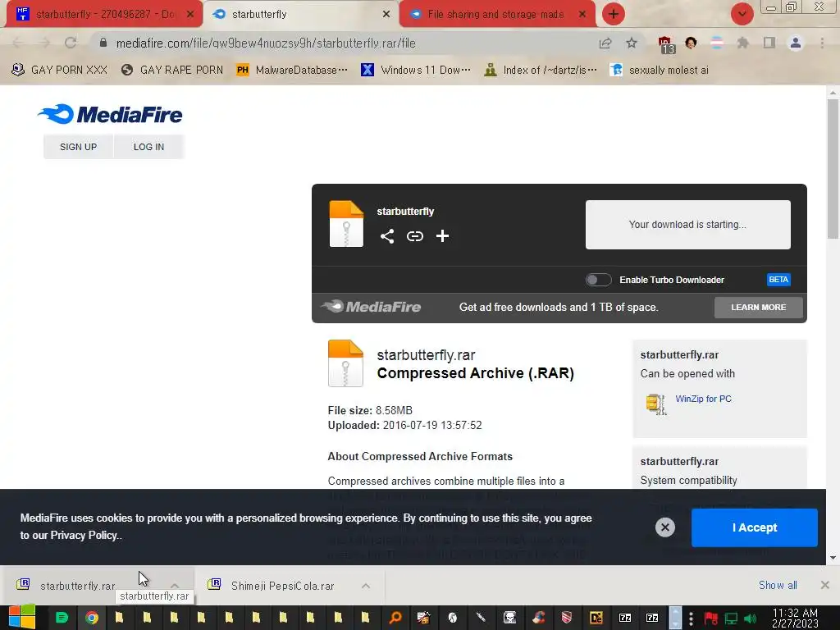The image size is (840, 630).
Task: Open Chrome from the taskbar
Action: (92, 618)
